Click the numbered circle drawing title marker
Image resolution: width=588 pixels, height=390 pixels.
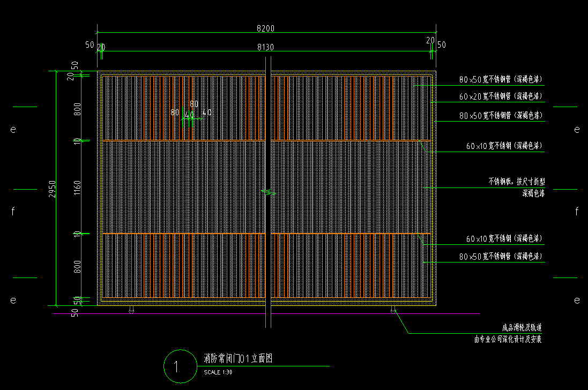[178, 366]
